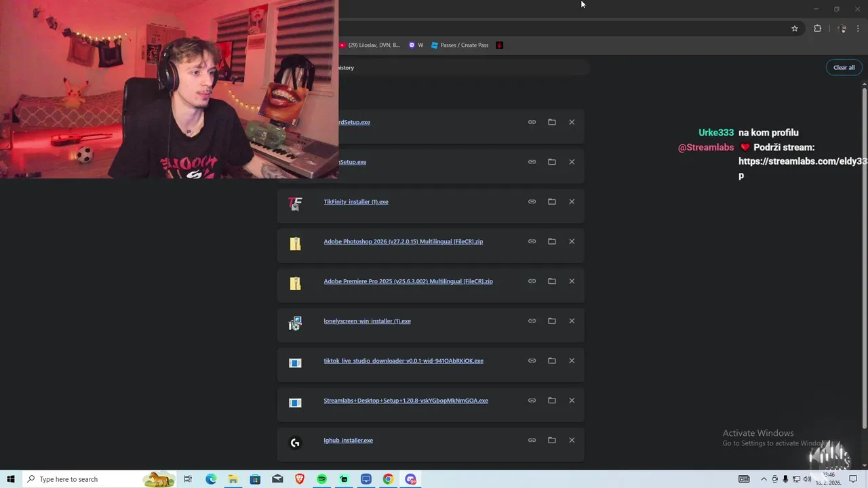Open the streamlabs.com link in chat overlay
868x488 pixels.
click(803, 161)
